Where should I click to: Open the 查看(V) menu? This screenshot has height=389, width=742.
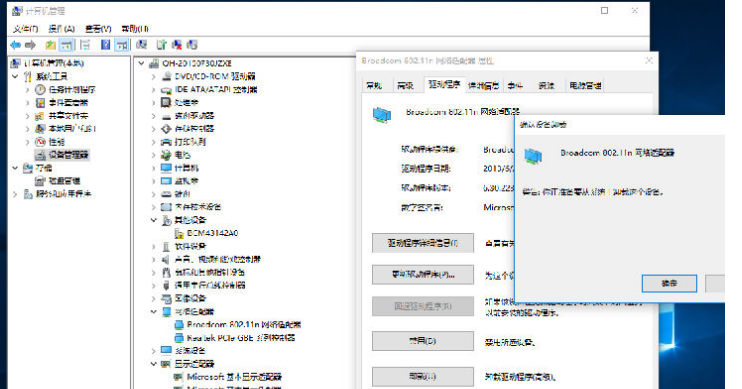click(98, 29)
